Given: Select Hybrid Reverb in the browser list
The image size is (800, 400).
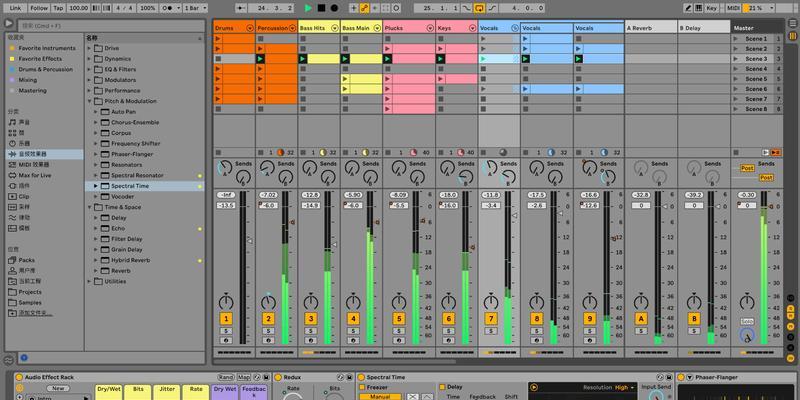Looking at the screenshot, I should click(131, 260).
